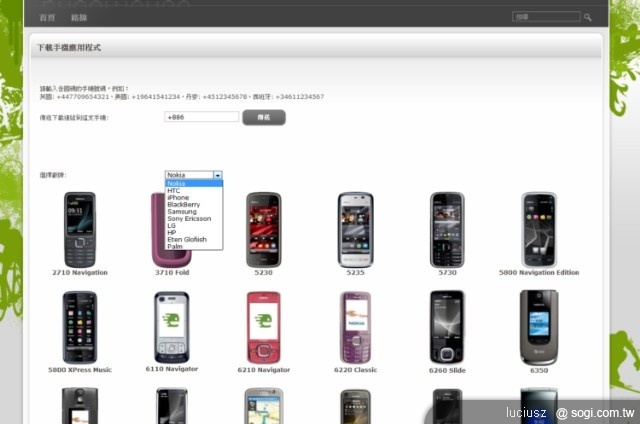Viewport: 640px width, 424px height.
Task: Click the 5800 Navigation Edition label
Action: (x=539, y=273)
